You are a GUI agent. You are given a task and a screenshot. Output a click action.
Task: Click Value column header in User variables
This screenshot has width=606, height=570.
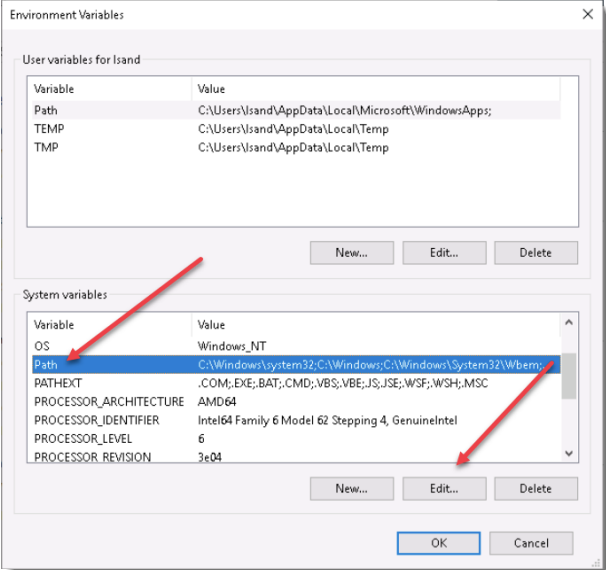coord(376,89)
